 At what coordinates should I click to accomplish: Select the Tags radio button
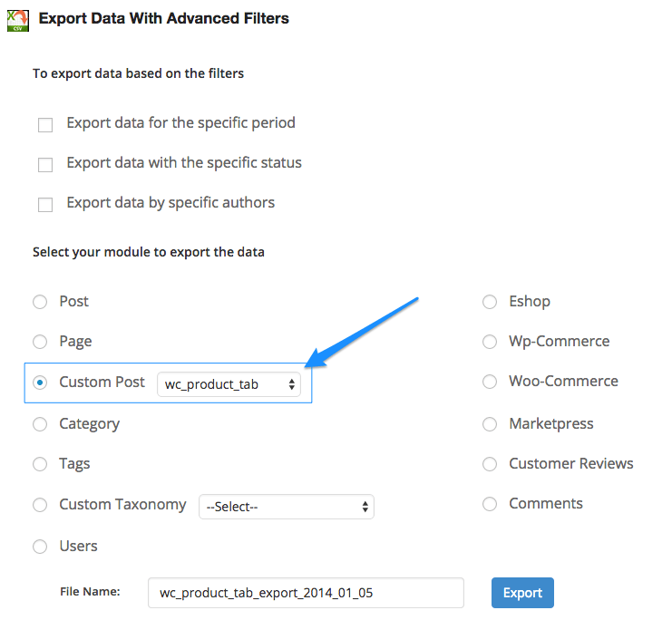40,464
